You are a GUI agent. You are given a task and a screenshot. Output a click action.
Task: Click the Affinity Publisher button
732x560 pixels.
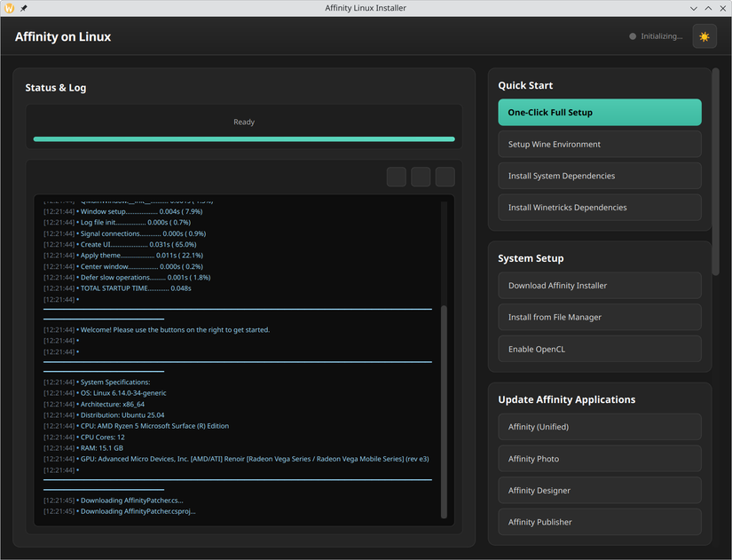click(x=599, y=522)
